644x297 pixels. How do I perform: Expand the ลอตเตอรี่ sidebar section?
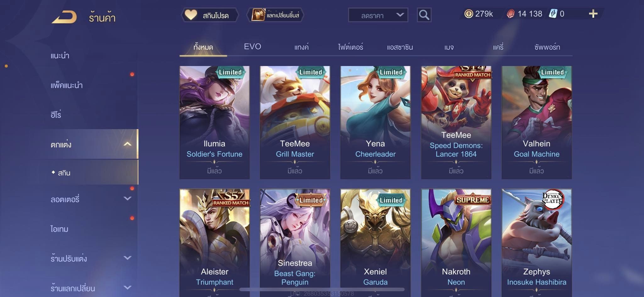(x=127, y=198)
